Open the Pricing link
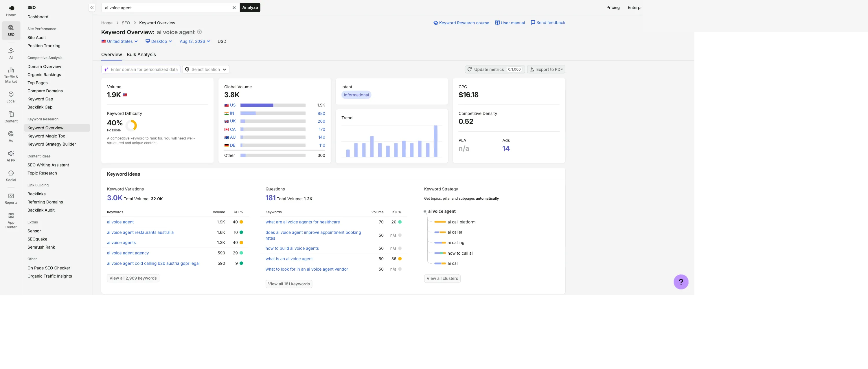The image size is (868, 369). point(613,8)
